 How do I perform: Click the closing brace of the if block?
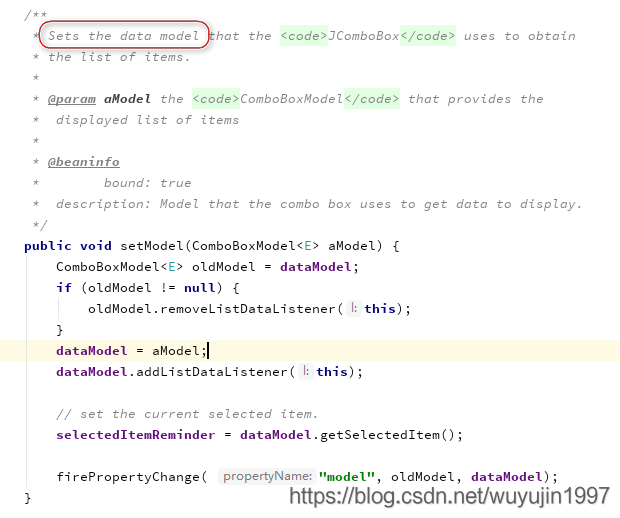[x=60, y=330]
